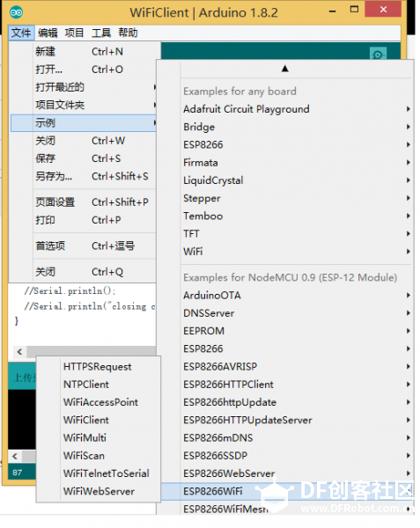420x528 pixels.
Task: Click console horizontal scrollbar left arrow
Action: pos(15,457)
